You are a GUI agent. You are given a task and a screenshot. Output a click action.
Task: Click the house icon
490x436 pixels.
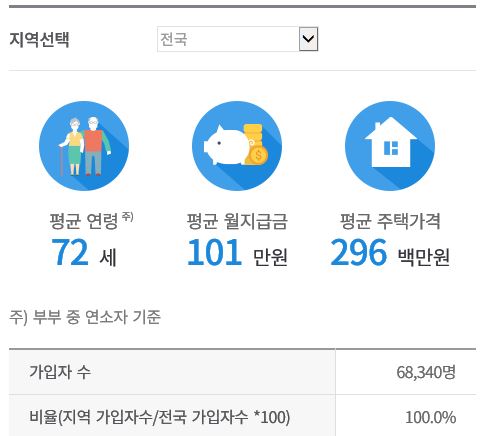(390, 146)
